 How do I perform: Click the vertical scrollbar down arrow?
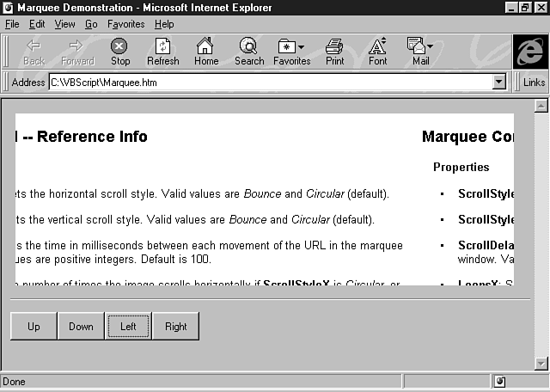541,363
